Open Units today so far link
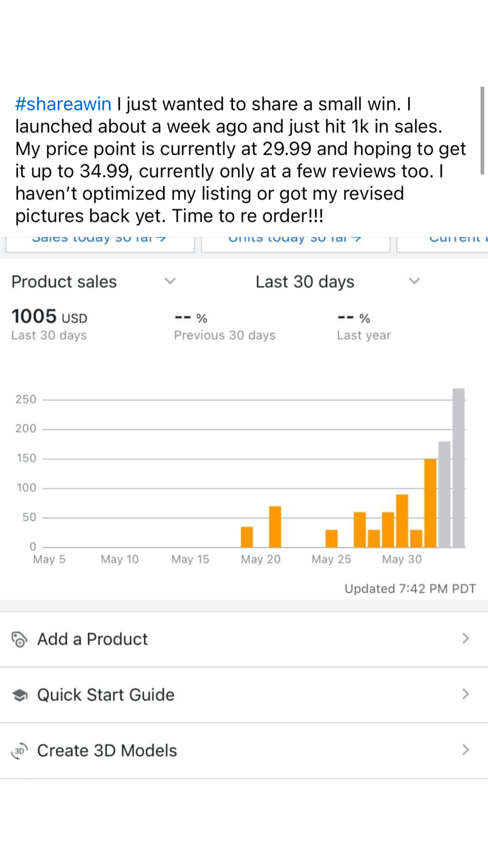Viewport: 488px width, 868px height. pos(295,239)
